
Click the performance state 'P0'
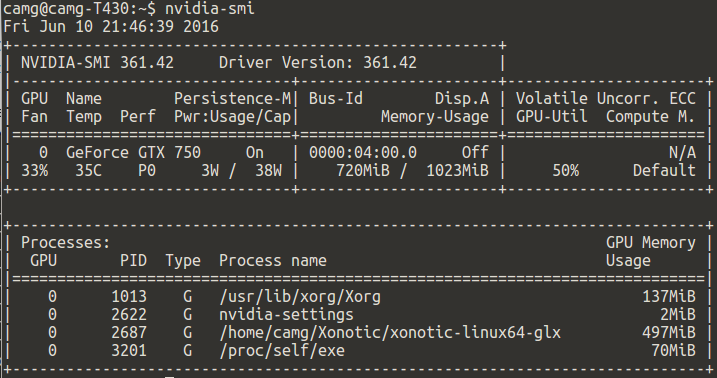147,170
